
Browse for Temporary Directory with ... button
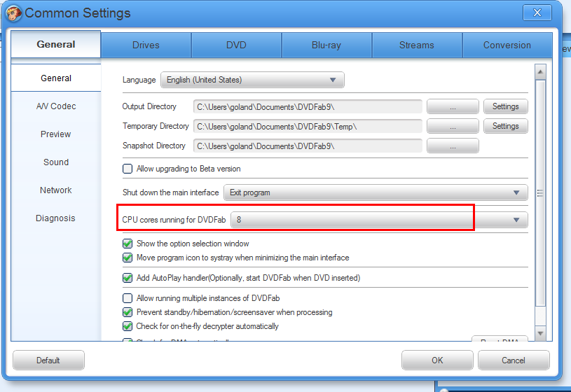pos(453,126)
